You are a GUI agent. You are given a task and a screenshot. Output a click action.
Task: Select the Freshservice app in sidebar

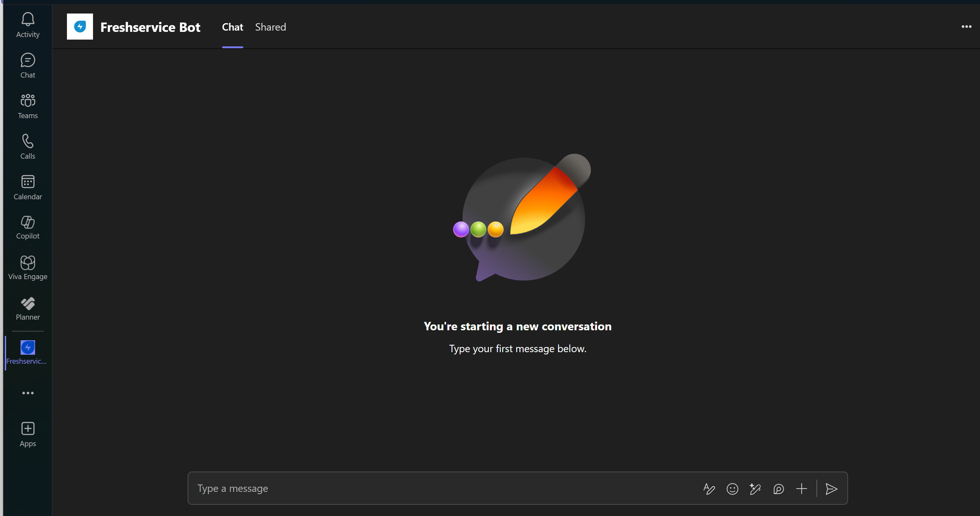[x=28, y=352]
